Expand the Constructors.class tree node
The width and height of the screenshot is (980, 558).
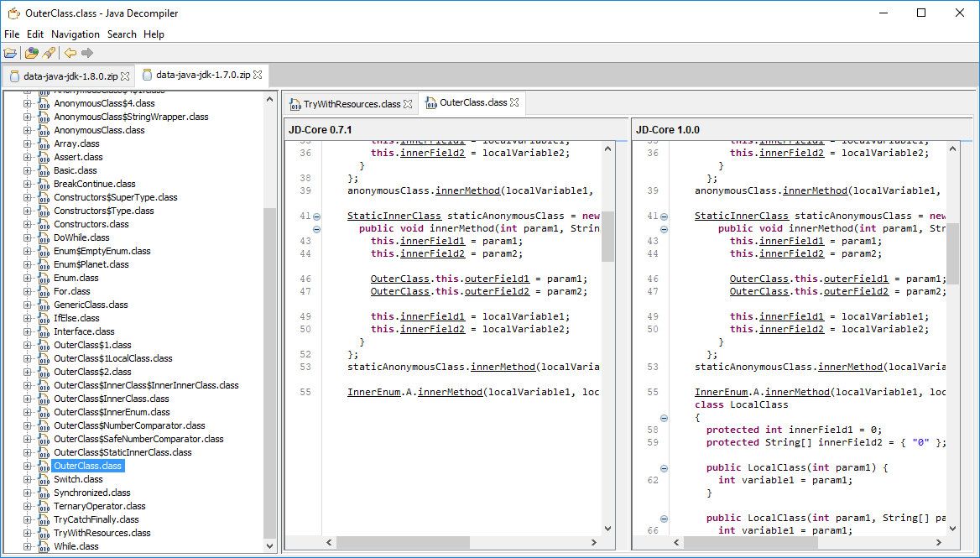27,224
